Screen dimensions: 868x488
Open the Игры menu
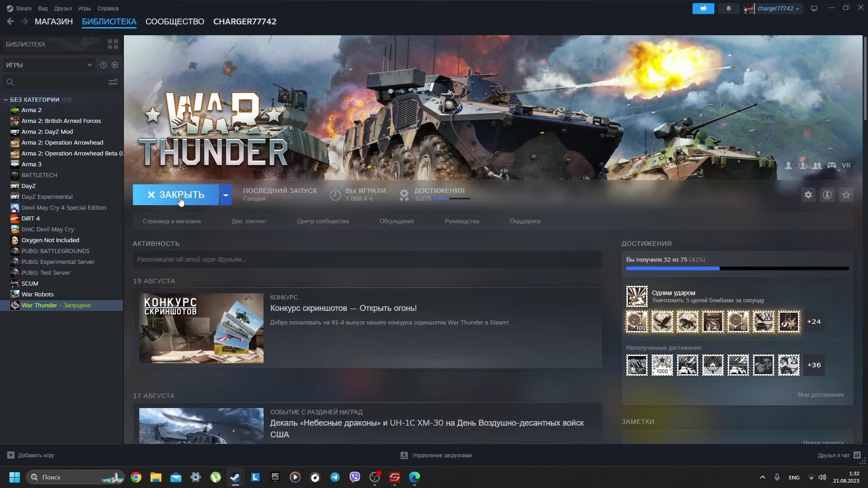[84, 8]
